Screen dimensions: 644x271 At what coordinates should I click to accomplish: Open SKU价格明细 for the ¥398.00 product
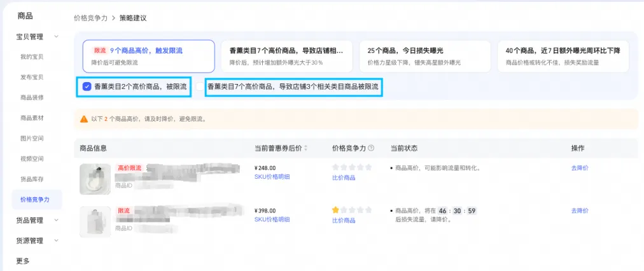[272, 219]
